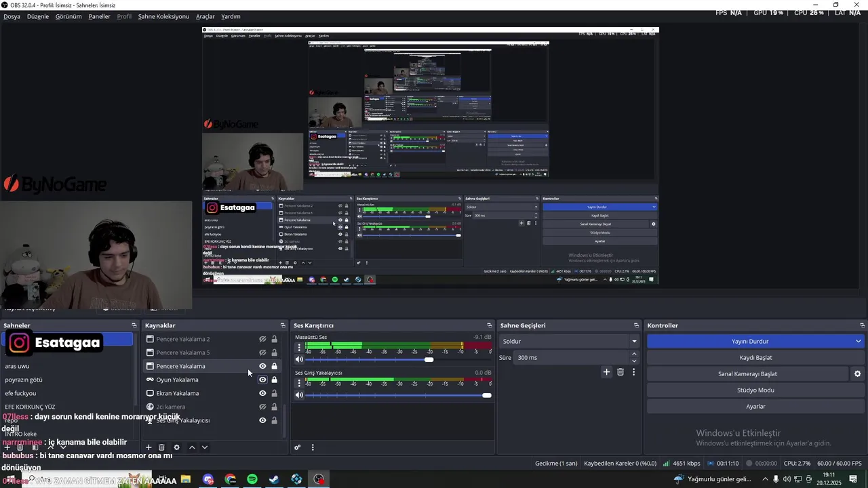Click the Süre 300 ms input field
Screen dimensions: 868x488
tap(572, 357)
